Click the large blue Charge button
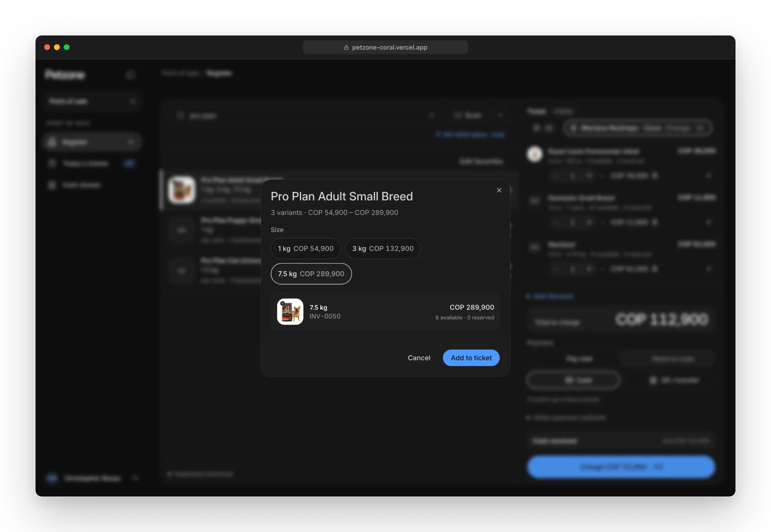The height and width of the screenshot is (532, 771). [x=621, y=467]
